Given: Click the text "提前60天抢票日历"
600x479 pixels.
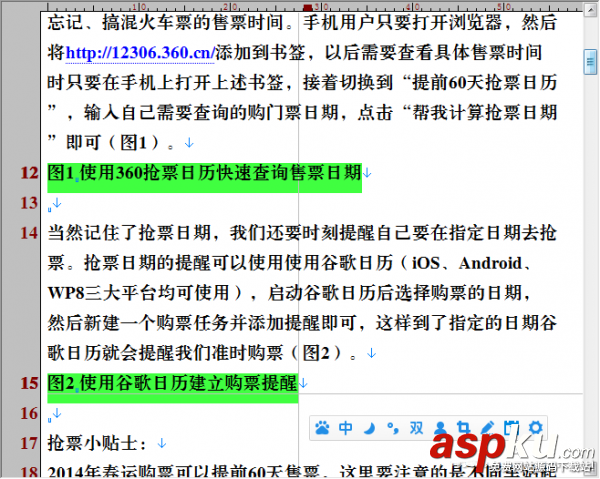Looking at the screenshot, I should point(484,83).
